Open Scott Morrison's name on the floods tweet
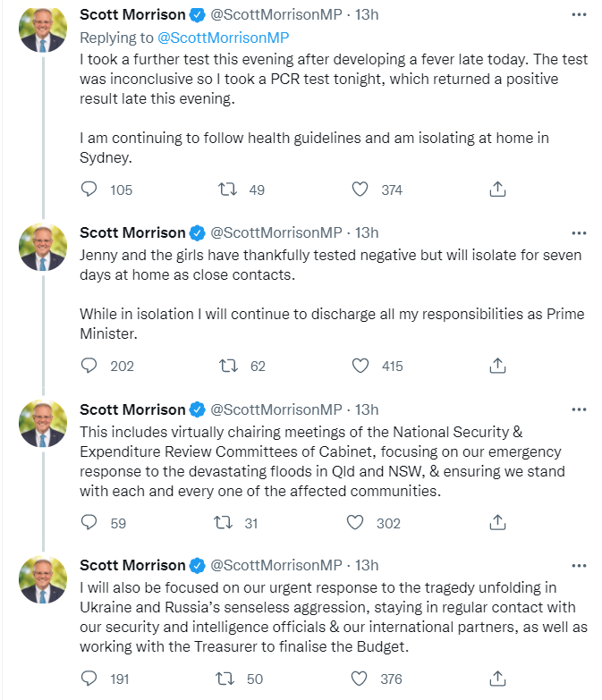Screen dimensions: 602x700 132,409
